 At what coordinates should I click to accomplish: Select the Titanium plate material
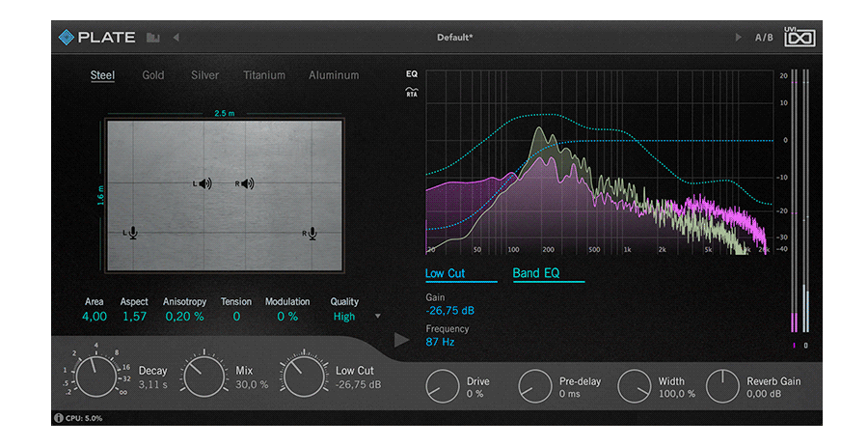pyautogui.click(x=264, y=75)
